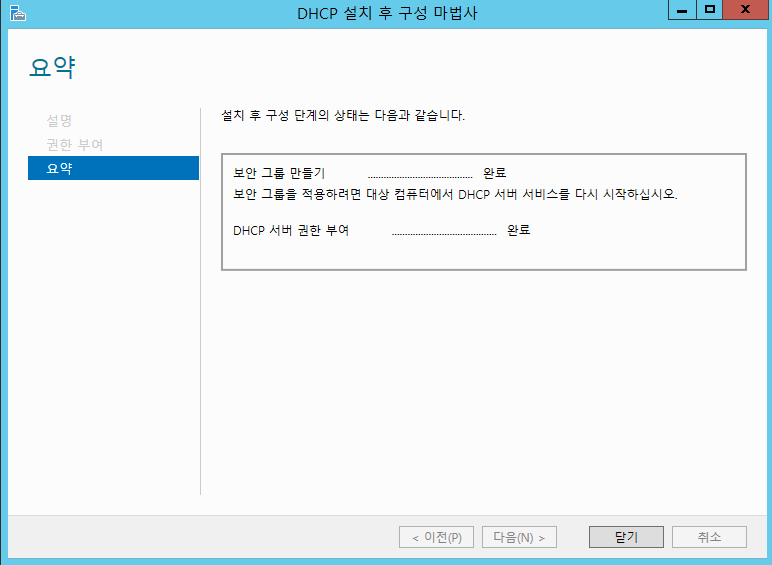This screenshot has height=565, width=772.
Task: Click the 설치 후 구성 단계 description text
Action: pyautogui.click(x=342, y=116)
